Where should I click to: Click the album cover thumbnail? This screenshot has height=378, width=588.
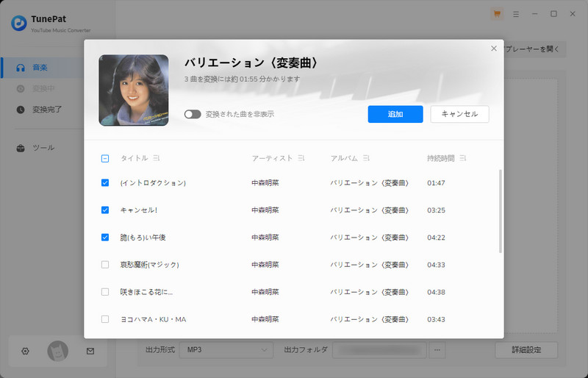pos(134,90)
